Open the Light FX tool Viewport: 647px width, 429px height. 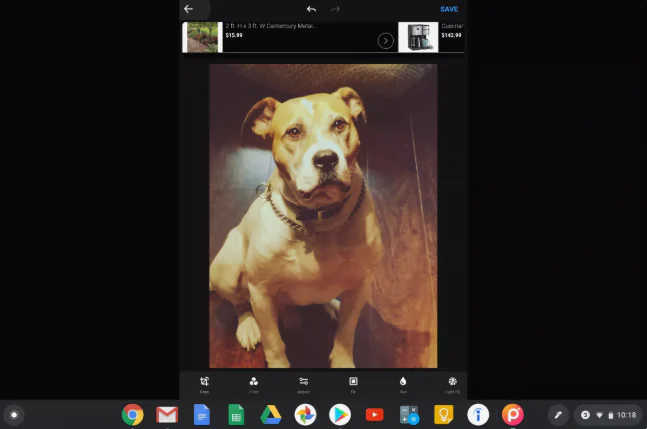click(x=452, y=384)
